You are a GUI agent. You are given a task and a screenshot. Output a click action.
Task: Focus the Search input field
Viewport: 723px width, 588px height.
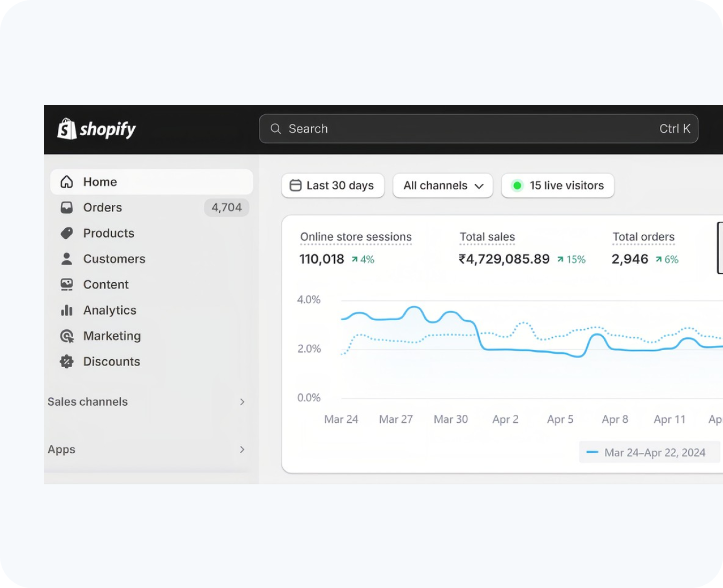pos(479,129)
